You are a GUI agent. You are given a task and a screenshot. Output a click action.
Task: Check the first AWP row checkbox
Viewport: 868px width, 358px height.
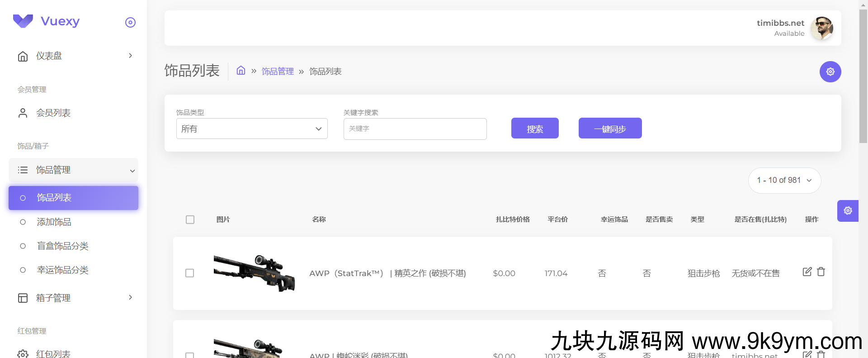[190, 273]
